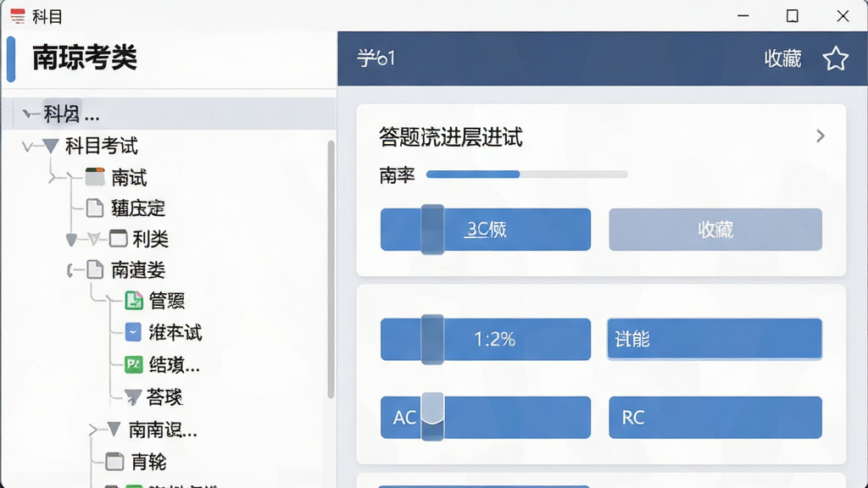
Task: Select the 南试 tree item
Action: 129,178
